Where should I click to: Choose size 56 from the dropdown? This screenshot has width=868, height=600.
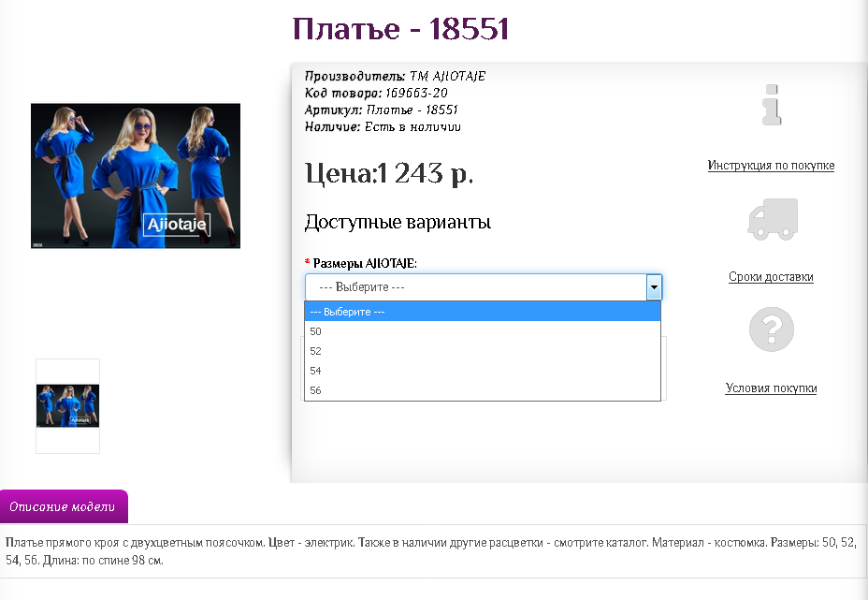483,390
